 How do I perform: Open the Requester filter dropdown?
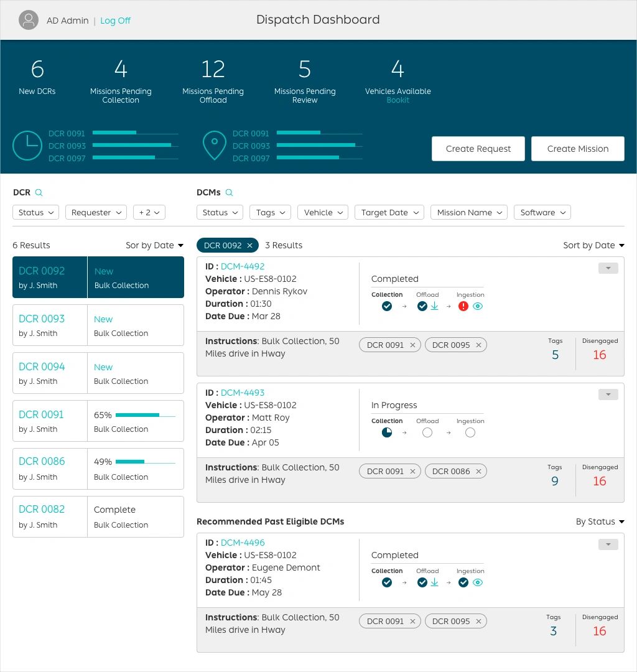[96, 213]
